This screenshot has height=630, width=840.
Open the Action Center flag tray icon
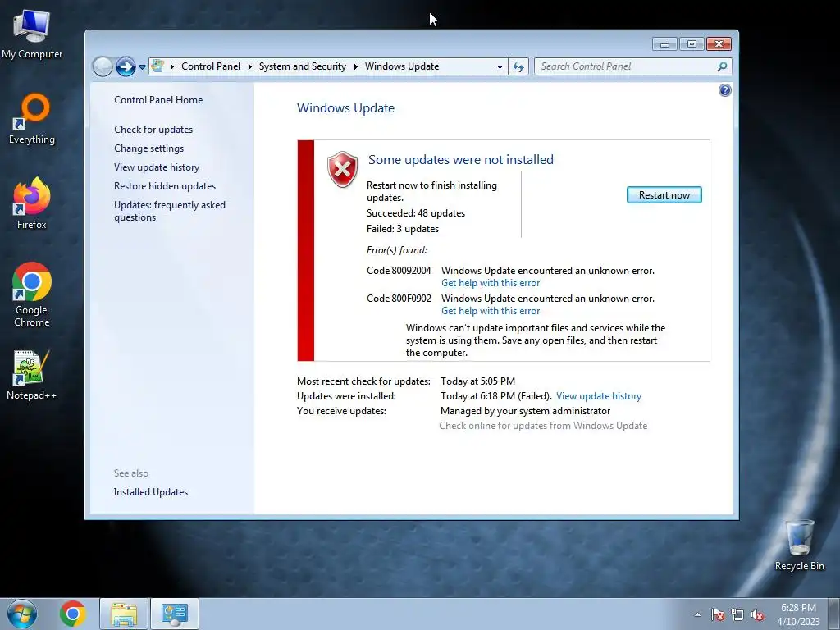(718, 614)
